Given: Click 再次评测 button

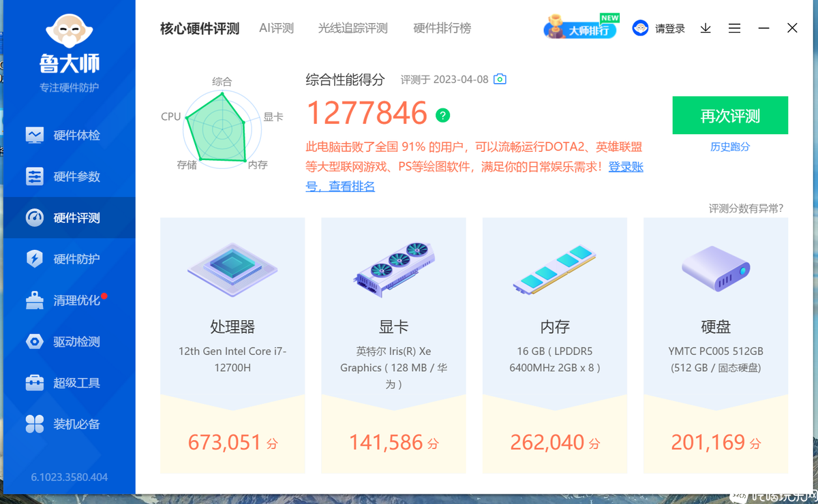Looking at the screenshot, I should click(730, 116).
